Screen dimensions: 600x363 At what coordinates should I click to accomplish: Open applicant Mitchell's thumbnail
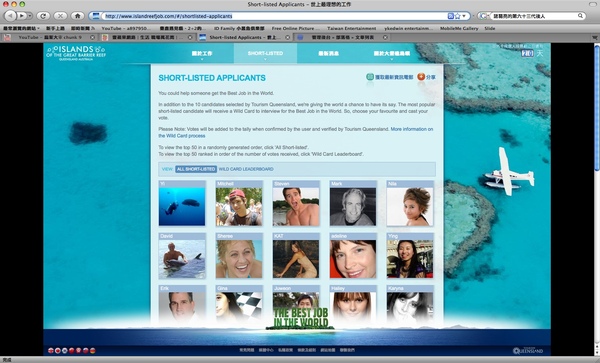(239, 207)
